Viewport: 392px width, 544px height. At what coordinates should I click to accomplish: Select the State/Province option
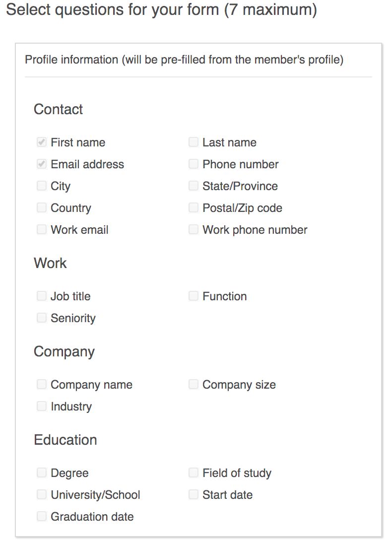coord(194,186)
